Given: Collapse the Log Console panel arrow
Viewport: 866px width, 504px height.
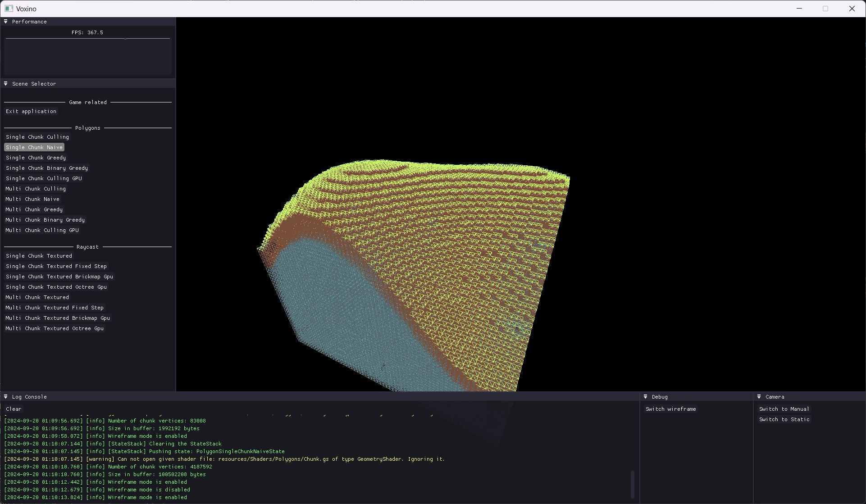Looking at the screenshot, I should pyautogui.click(x=6, y=397).
